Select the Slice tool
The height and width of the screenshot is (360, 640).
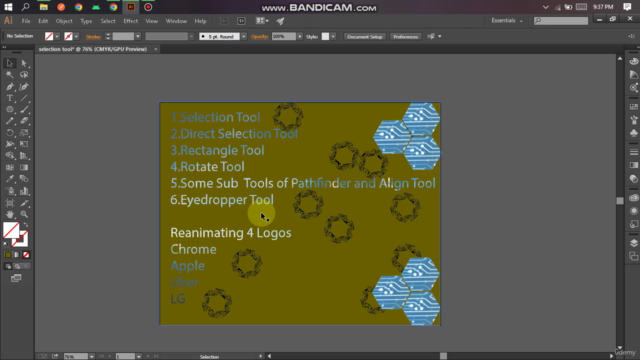pos(24,203)
